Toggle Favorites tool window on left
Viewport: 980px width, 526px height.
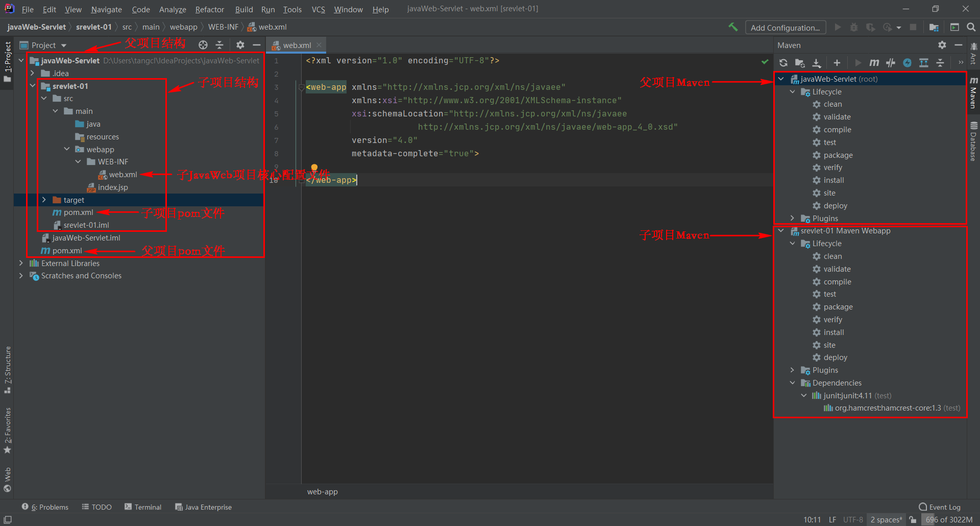click(8, 430)
